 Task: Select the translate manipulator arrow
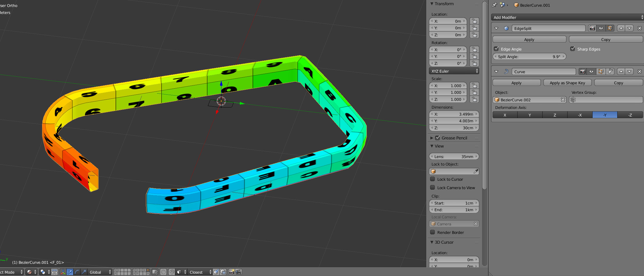pos(70,272)
